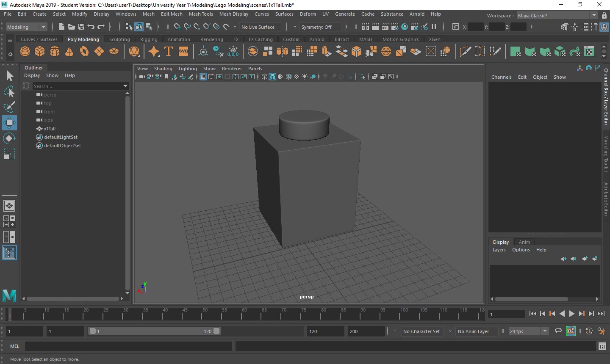Switch to the Sculpting shelf tab
This screenshot has width=610, height=364.
point(119,39)
